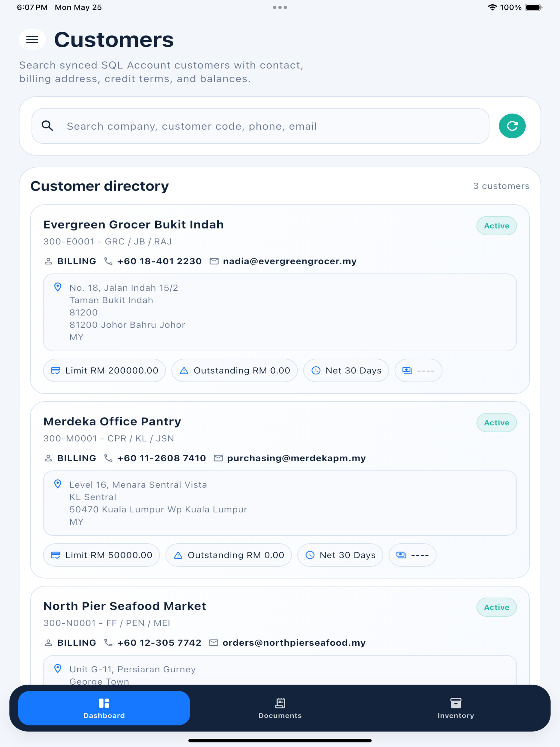Tap the mail icon beside nadia@evergreengrocer.my
Image resolution: width=560 pixels, height=747 pixels.
214,261
